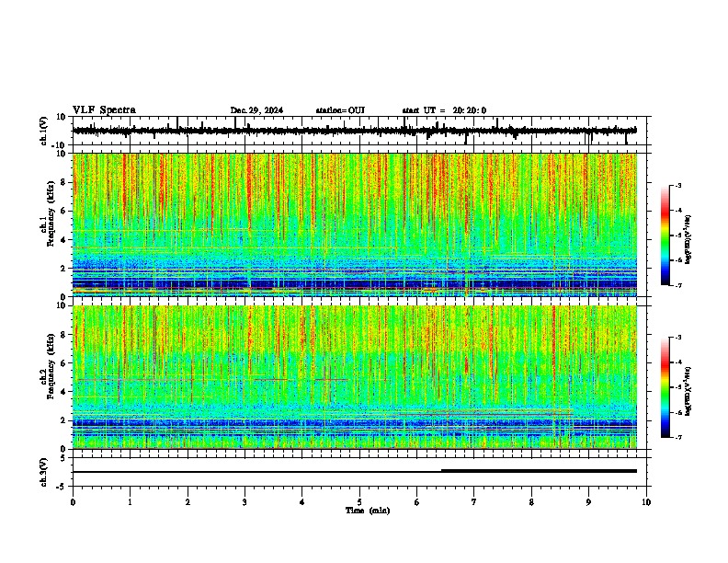Click the "-3" label on ch.1 colorbar

[x=677, y=186]
